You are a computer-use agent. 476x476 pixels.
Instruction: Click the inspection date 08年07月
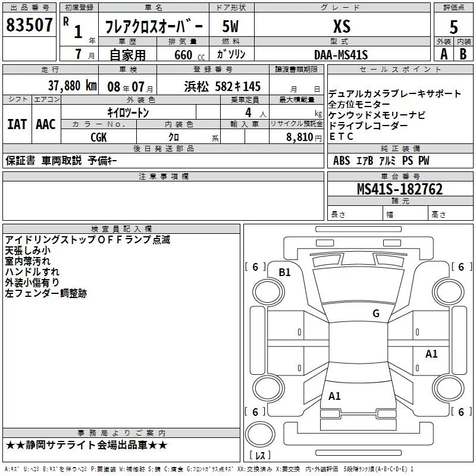(x=130, y=87)
